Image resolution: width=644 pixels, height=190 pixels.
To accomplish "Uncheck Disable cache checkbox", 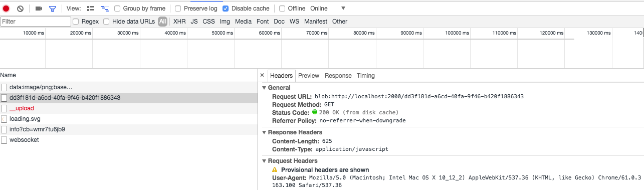I will (x=226, y=9).
